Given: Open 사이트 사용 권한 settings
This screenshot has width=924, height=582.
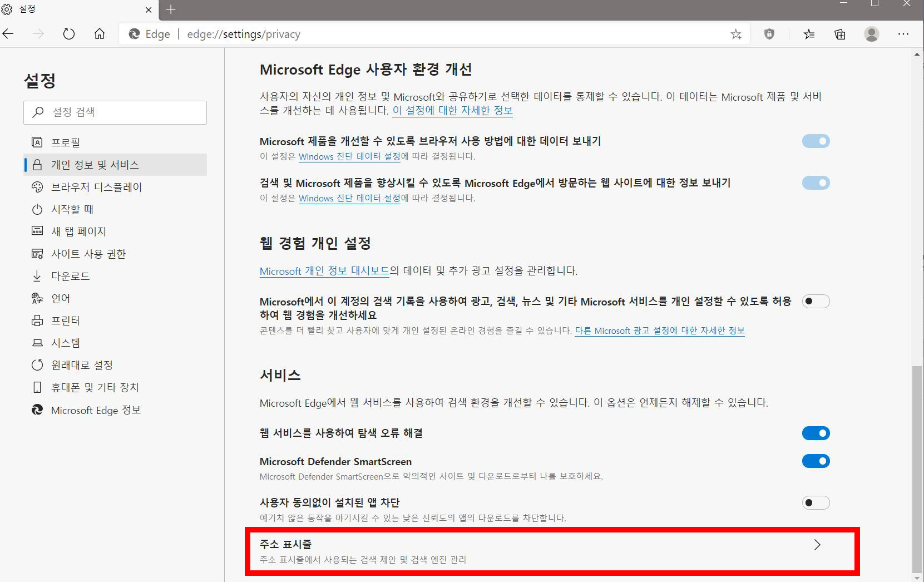Looking at the screenshot, I should point(115,254).
